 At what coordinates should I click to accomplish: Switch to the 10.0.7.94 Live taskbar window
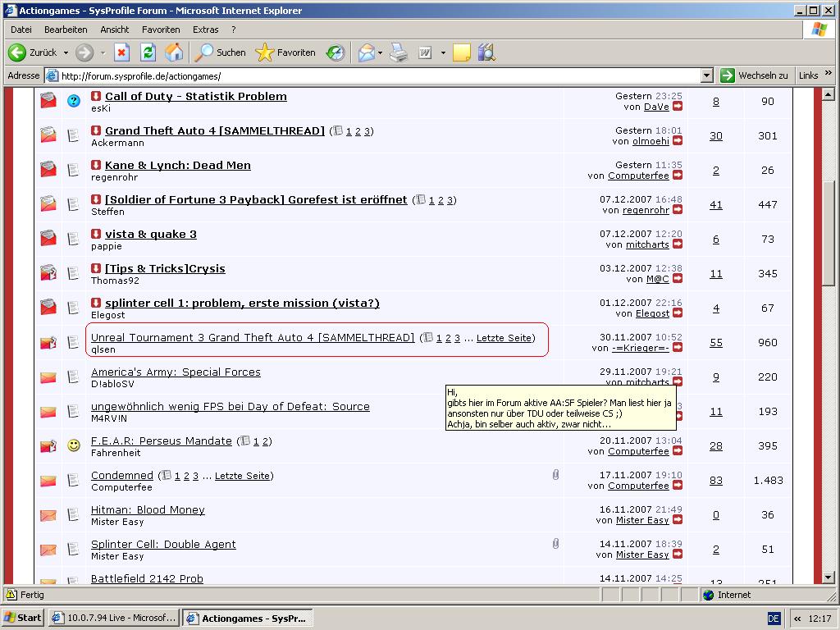tap(113, 618)
